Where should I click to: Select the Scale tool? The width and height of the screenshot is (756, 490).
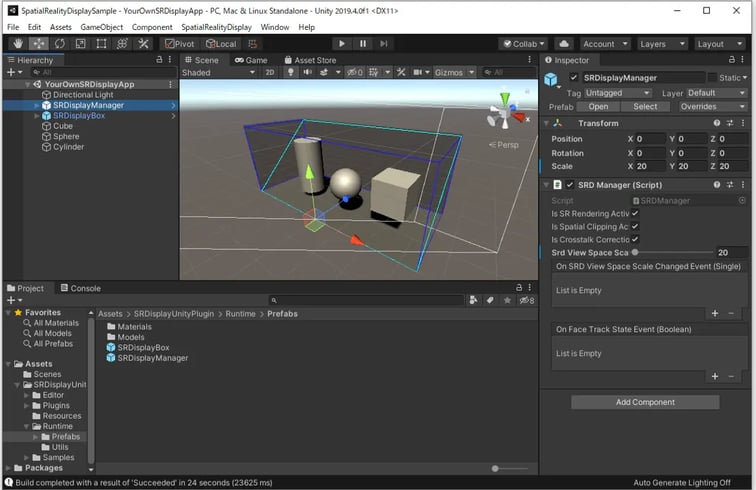pyautogui.click(x=81, y=44)
